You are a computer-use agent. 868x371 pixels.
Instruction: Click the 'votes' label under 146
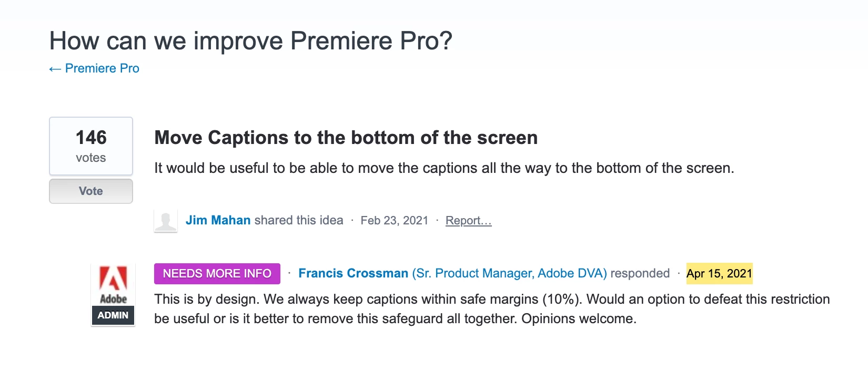point(91,158)
